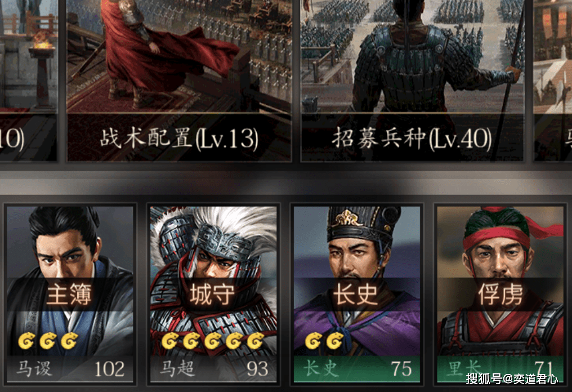Click the green 长史 bar showing 75
572x392 pixels.
[x=357, y=369]
